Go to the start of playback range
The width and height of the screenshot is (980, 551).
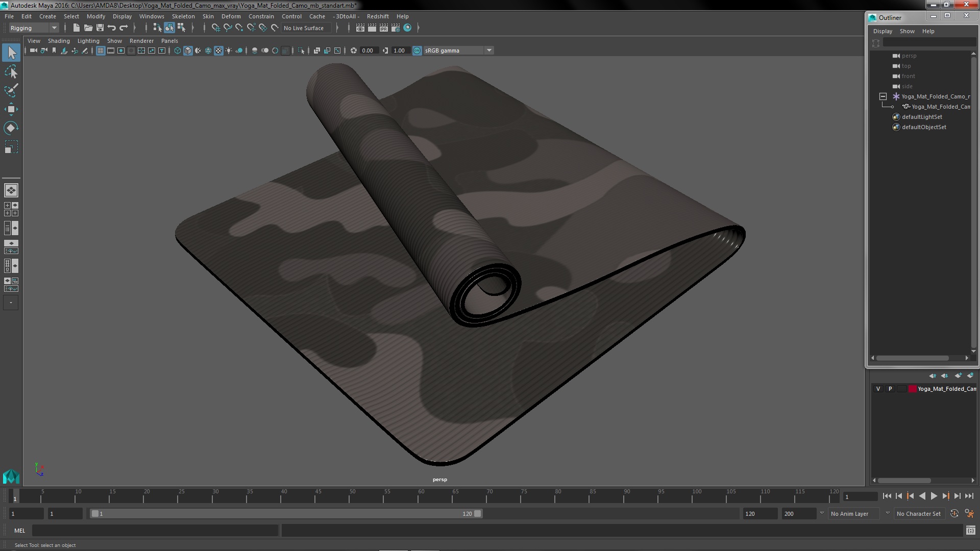[x=887, y=496]
